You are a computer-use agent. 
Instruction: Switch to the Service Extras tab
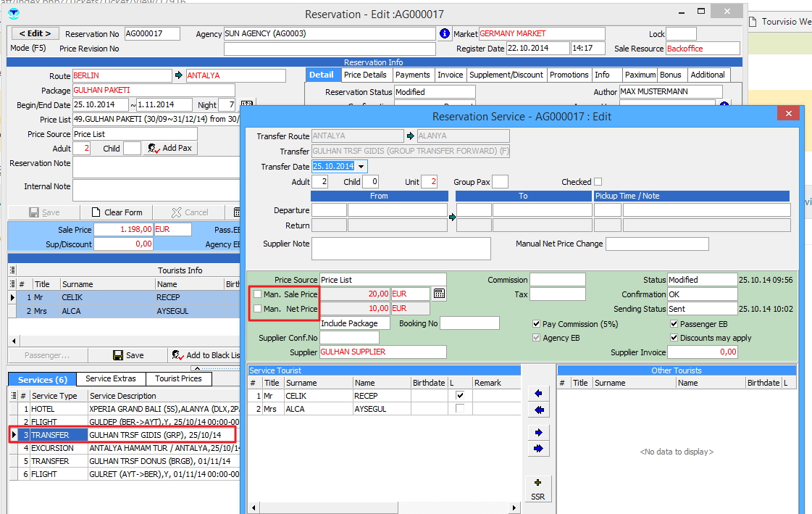(110, 378)
